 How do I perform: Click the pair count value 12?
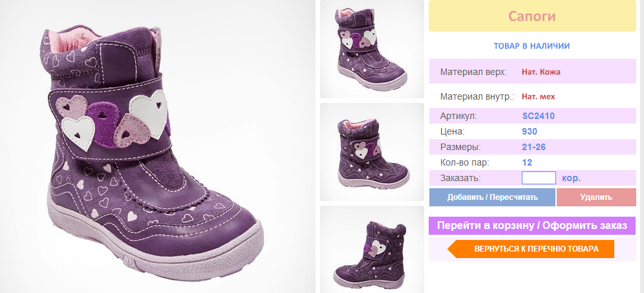point(527,162)
